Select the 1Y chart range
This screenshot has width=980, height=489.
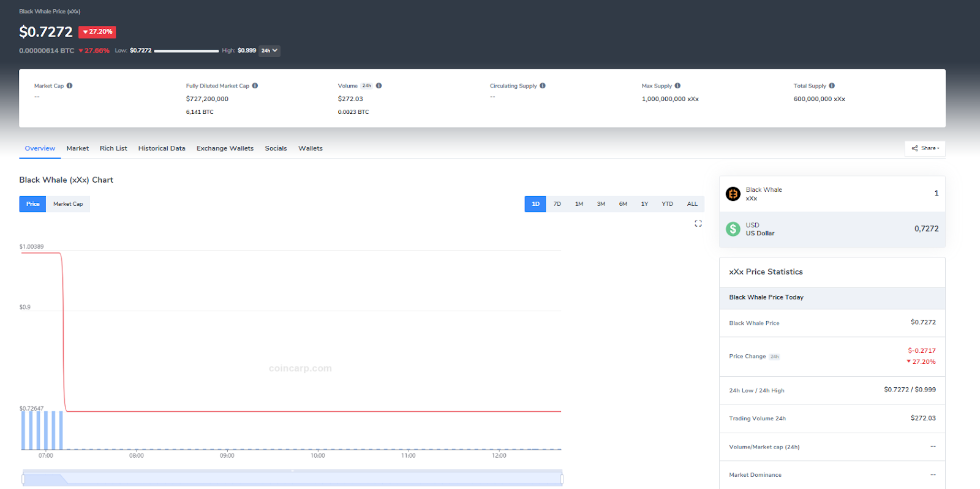point(644,204)
